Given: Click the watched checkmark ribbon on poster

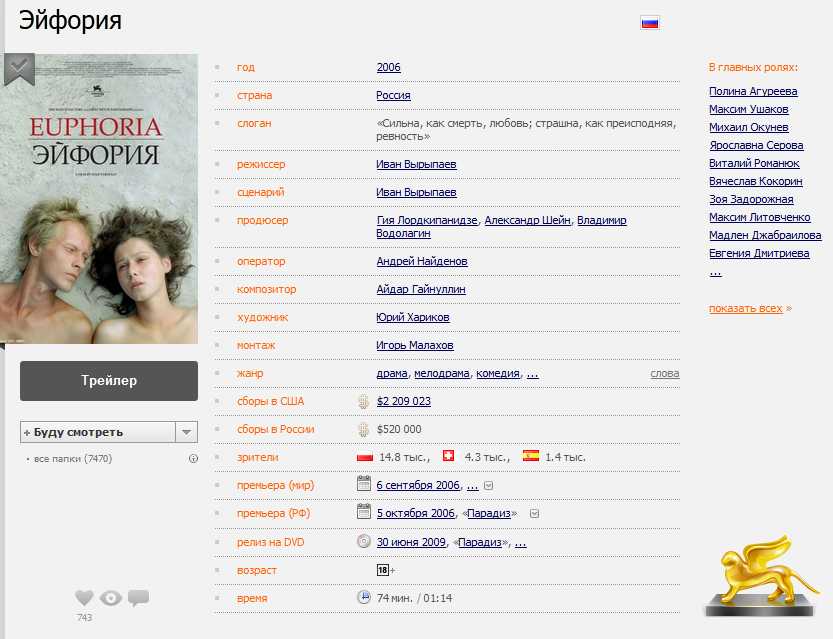Looking at the screenshot, I should (20, 69).
